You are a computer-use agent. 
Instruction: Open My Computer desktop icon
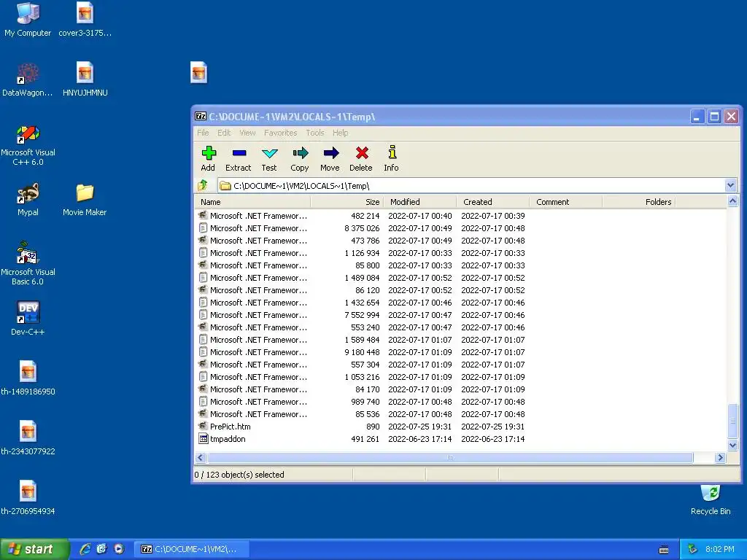click(x=28, y=19)
